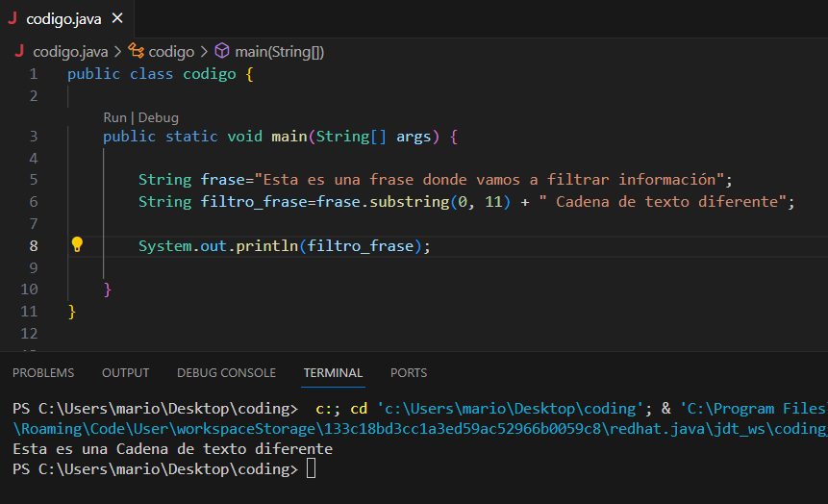Open the main(String[]) breadcrumb
Screen dimensions: 828x504
279,52
